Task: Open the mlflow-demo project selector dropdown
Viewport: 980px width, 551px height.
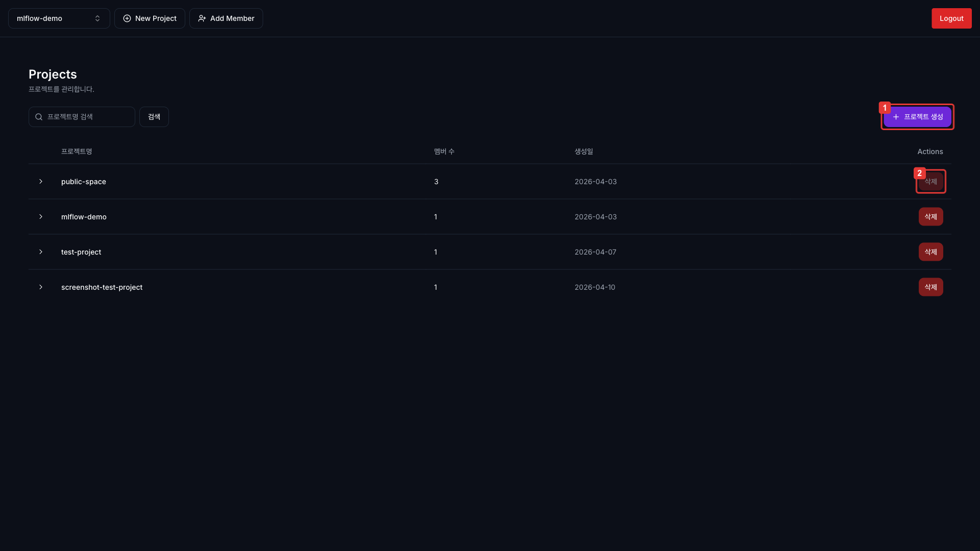Action: [59, 18]
